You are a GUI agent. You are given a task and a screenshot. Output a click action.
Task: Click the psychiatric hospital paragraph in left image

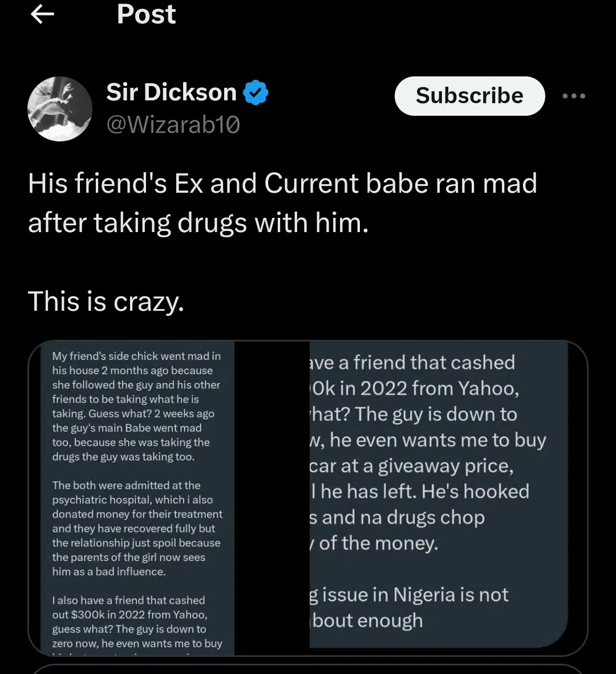pos(137,528)
